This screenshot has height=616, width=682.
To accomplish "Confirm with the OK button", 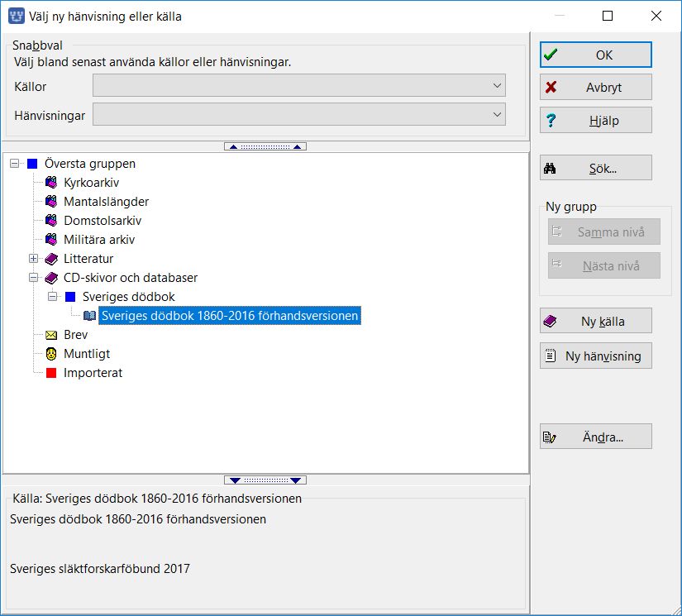I will click(596, 55).
